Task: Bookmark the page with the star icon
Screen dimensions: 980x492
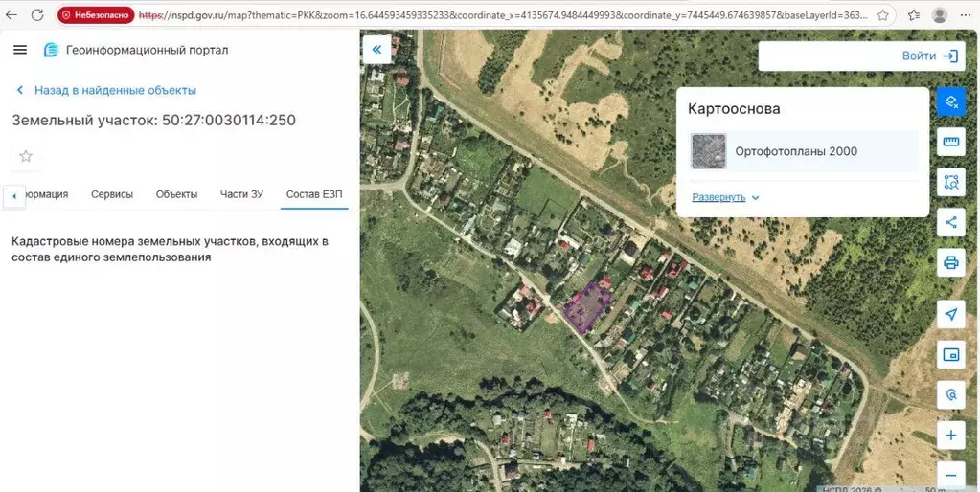Action: [882, 15]
